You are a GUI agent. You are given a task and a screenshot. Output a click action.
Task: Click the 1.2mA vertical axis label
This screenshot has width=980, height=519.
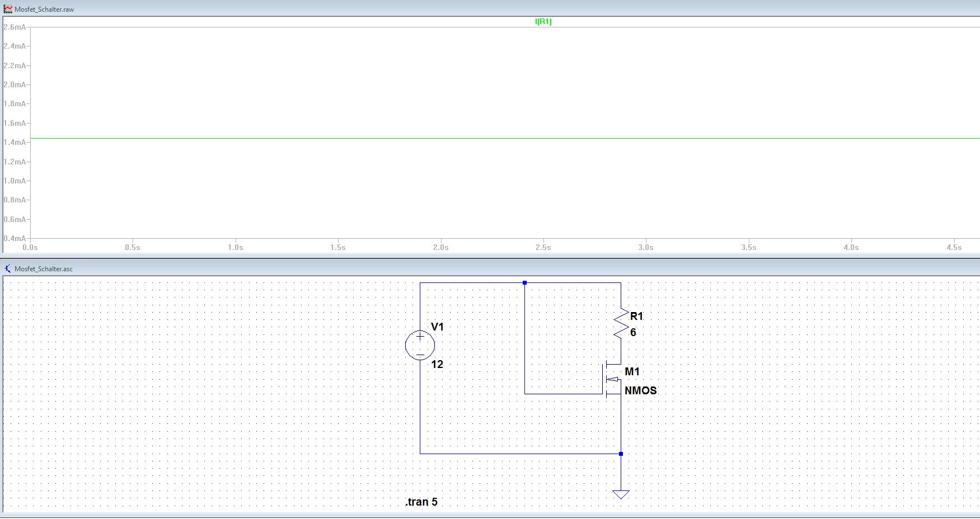15,162
